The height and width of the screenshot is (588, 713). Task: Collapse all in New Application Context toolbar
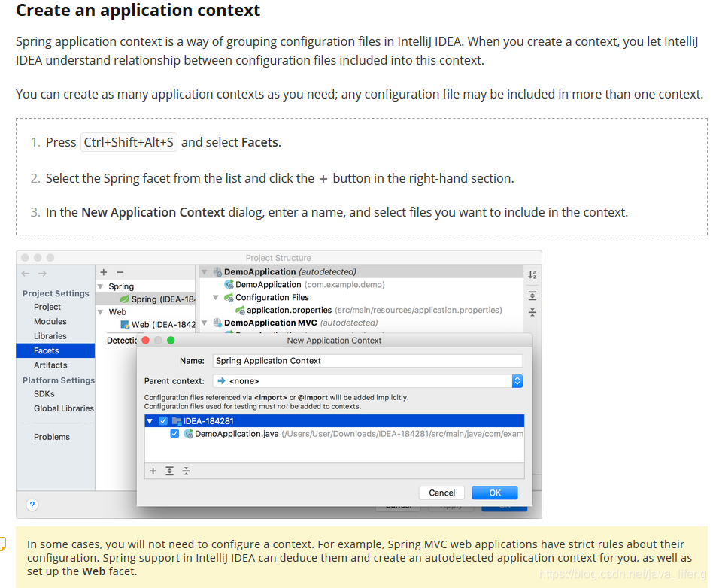coord(186,471)
